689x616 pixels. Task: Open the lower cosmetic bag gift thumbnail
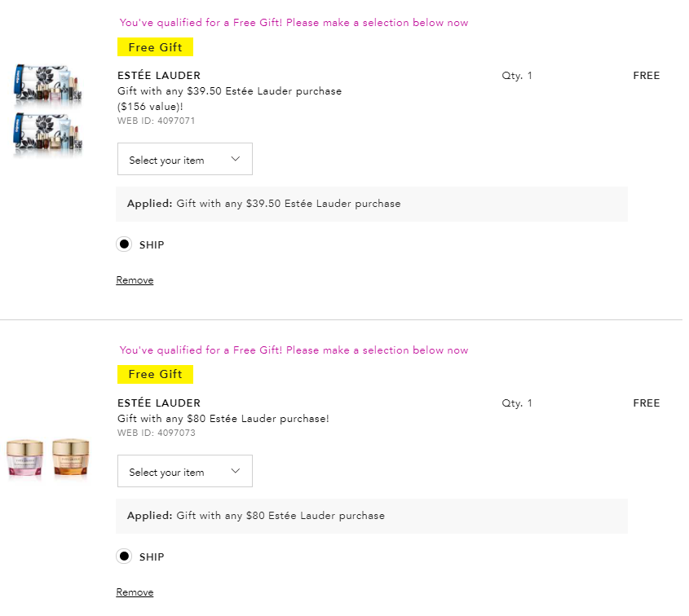click(47, 134)
